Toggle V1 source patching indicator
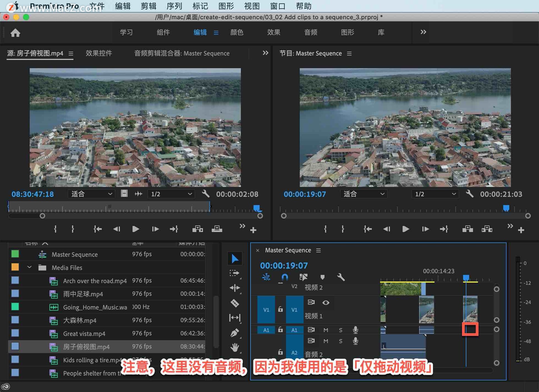Image resolution: width=539 pixels, height=392 pixels. click(x=266, y=310)
